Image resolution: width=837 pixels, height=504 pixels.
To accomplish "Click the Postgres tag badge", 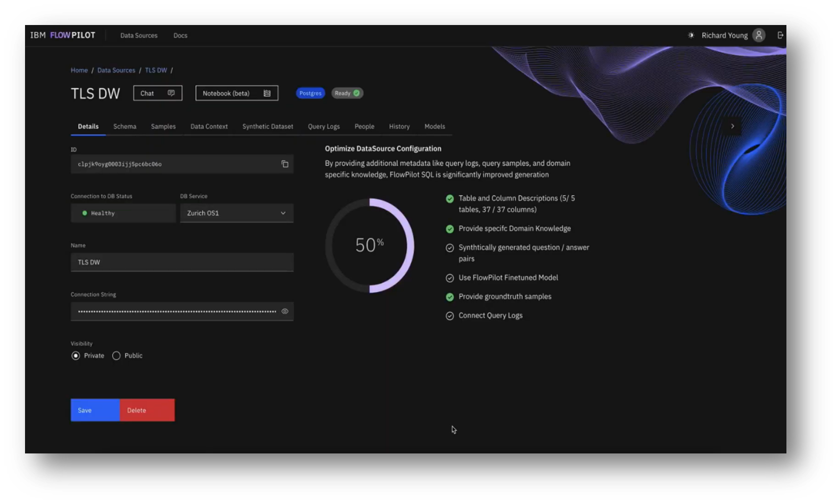I will pos(310,93).
